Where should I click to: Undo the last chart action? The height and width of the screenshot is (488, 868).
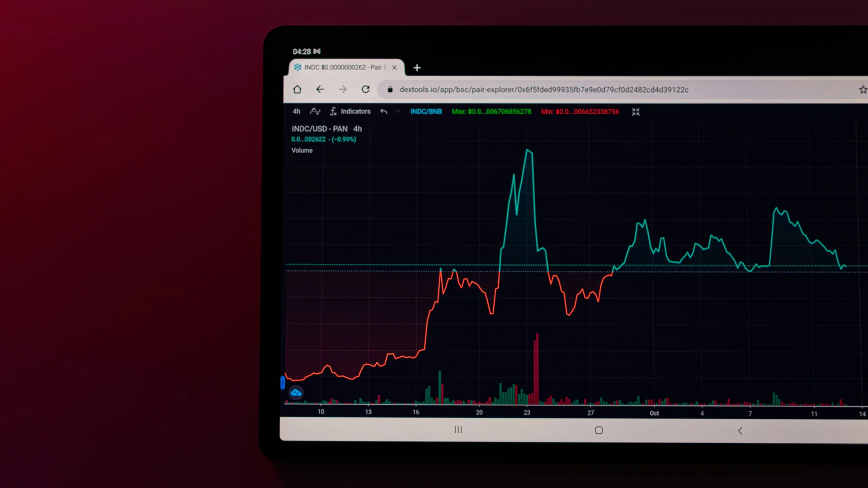click(x=384, y=112)
